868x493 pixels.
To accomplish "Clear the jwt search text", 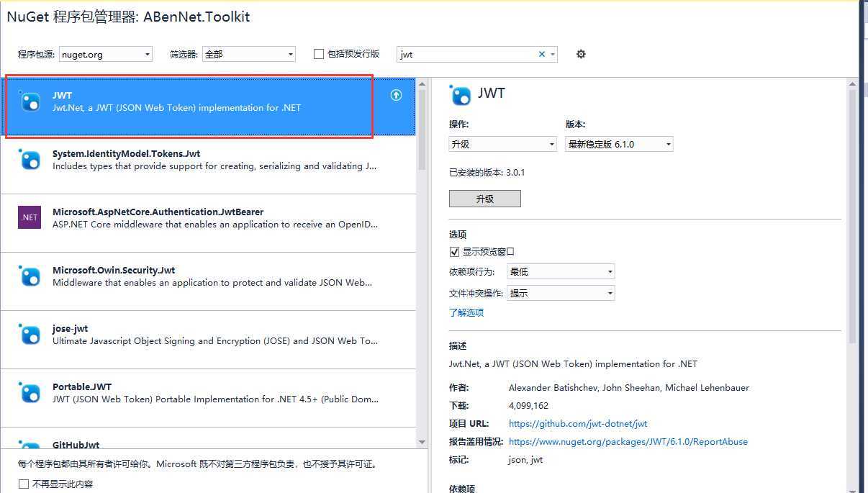I will 542,54.
